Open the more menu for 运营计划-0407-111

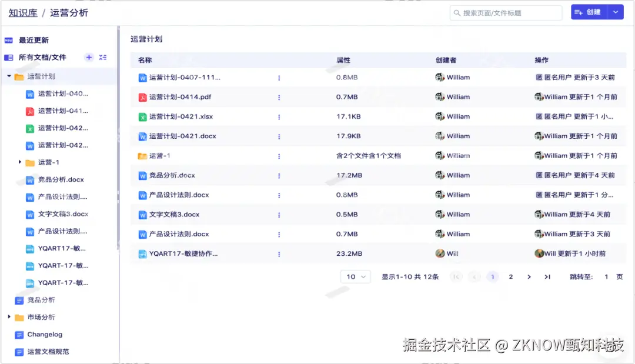[x=279, y=78]
